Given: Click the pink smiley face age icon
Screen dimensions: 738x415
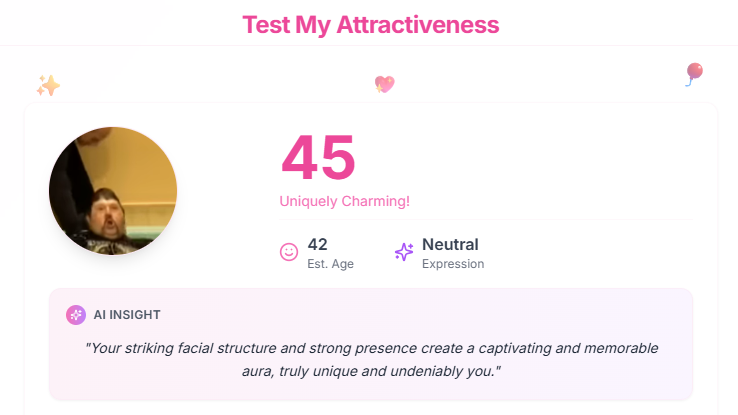Looking at the screenshot, I should point(289,253).
